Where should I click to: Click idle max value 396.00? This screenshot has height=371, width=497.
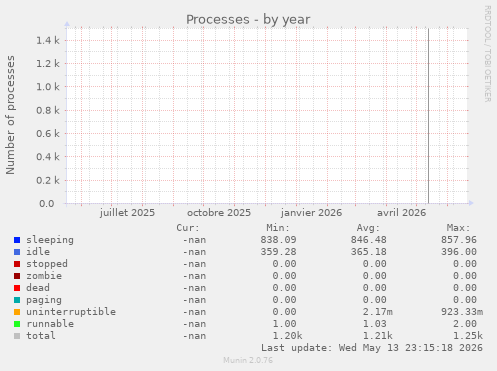click(x=459, y=252)
